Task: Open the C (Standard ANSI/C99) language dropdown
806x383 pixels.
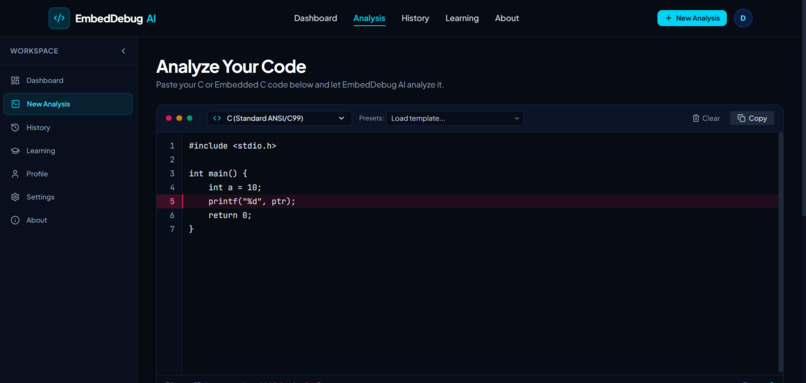Action: 280,118
